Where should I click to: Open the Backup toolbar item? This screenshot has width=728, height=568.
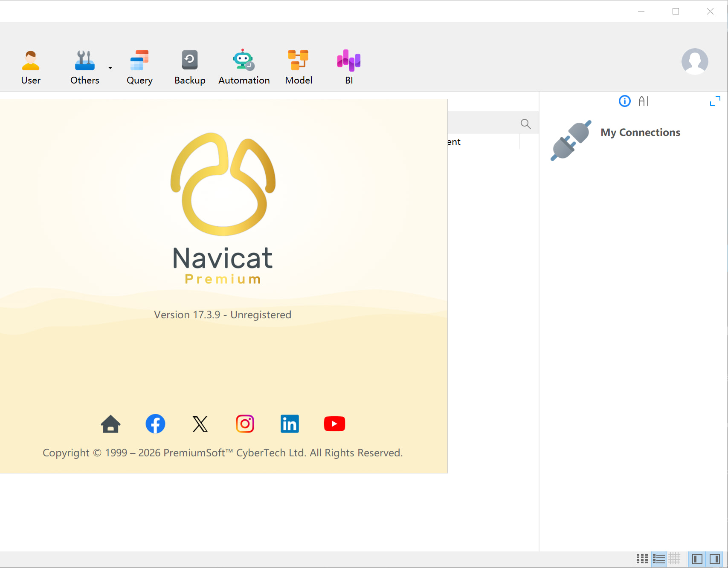(x=190, y=67)
